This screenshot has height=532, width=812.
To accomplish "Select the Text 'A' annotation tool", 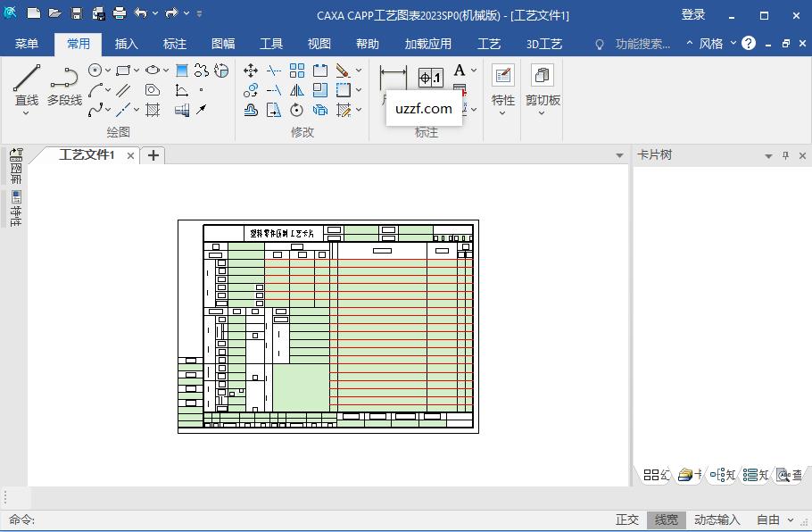I will (x=460, y=71).
